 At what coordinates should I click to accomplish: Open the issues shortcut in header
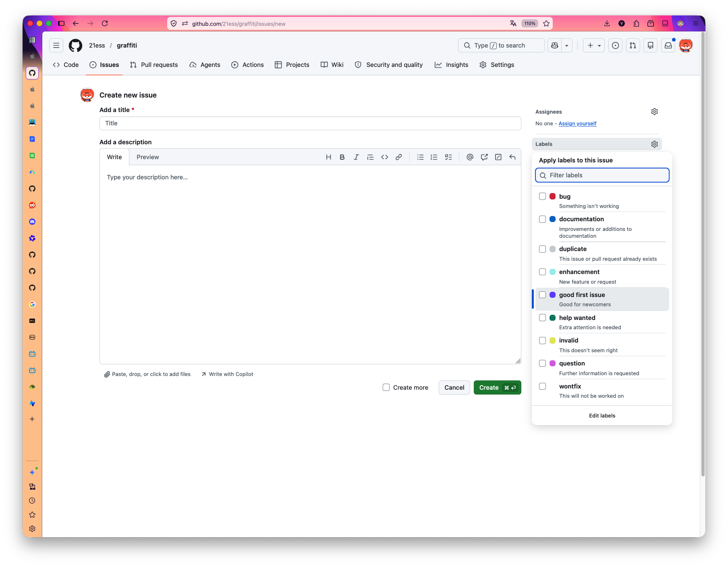pos(615,46)
